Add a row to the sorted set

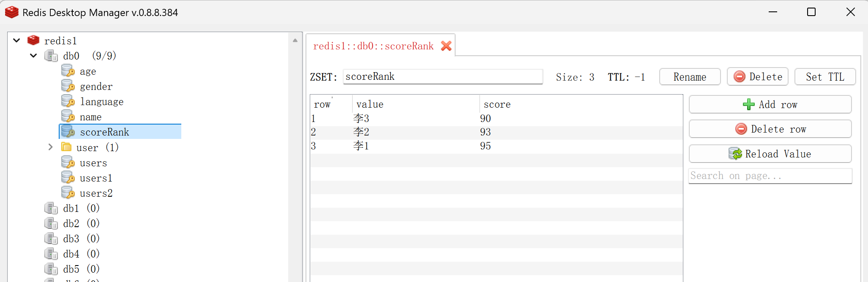point(770,104)
